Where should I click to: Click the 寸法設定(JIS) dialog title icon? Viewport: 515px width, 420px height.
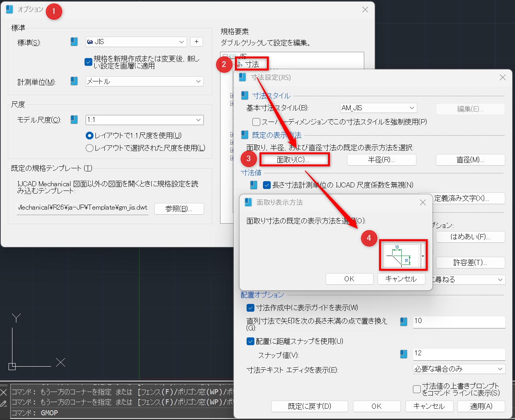tap(242, 77)
